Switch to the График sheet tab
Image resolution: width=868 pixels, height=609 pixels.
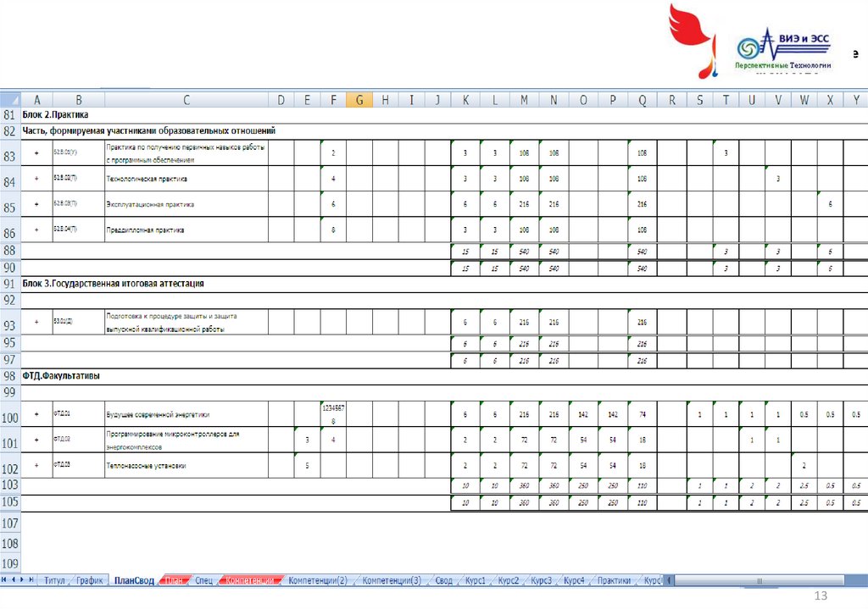90,580
